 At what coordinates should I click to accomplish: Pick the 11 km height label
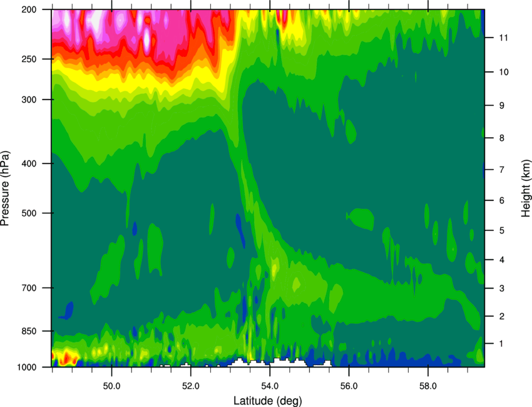503,38
